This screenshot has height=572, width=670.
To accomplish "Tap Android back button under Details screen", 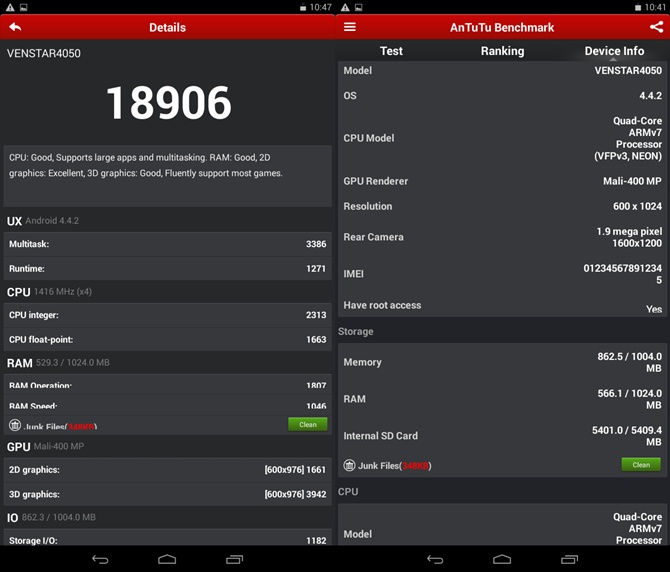I will click(100, 559).
